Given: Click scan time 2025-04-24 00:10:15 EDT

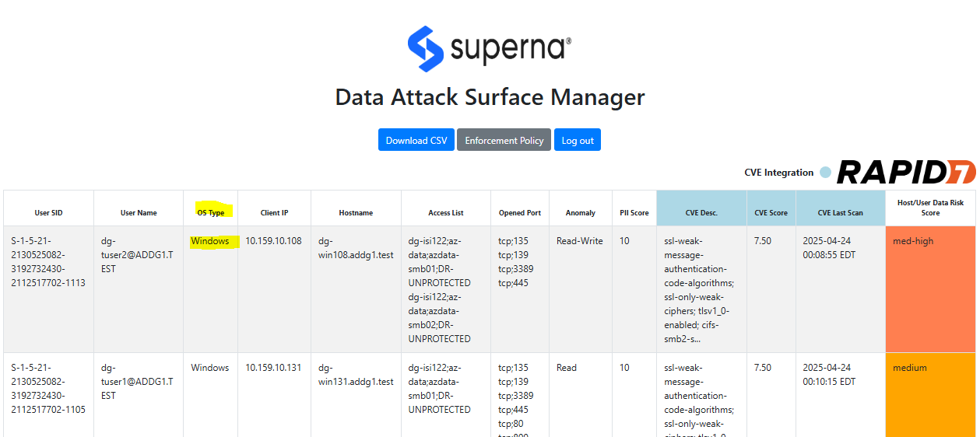Looking at the screenshot, I should coord(830,375).
